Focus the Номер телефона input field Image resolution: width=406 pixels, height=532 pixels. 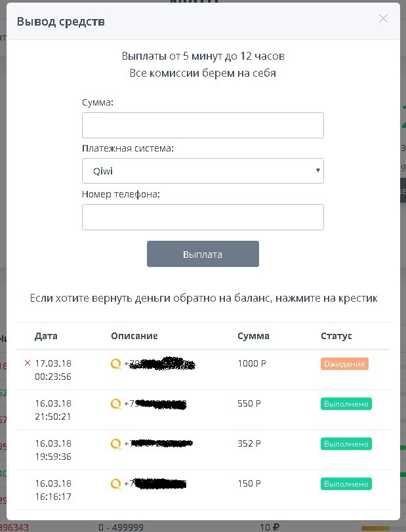[x=203, y=217]
